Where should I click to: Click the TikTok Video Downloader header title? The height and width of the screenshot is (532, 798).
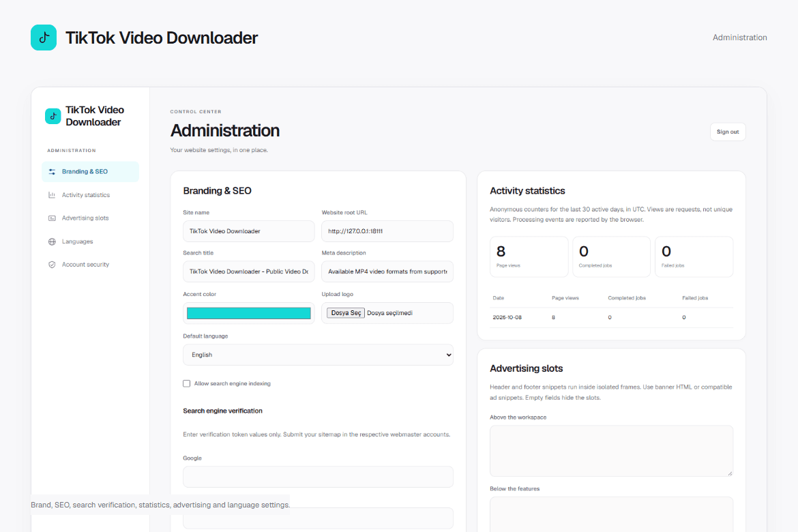click(x=162, y=38)
